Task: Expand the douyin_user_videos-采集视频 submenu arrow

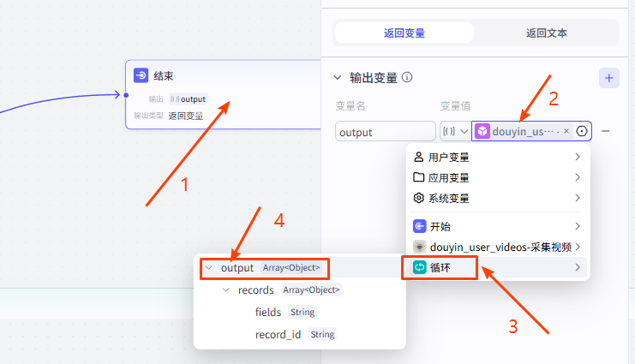Action: pyautogui.click(x=578, y=247)
